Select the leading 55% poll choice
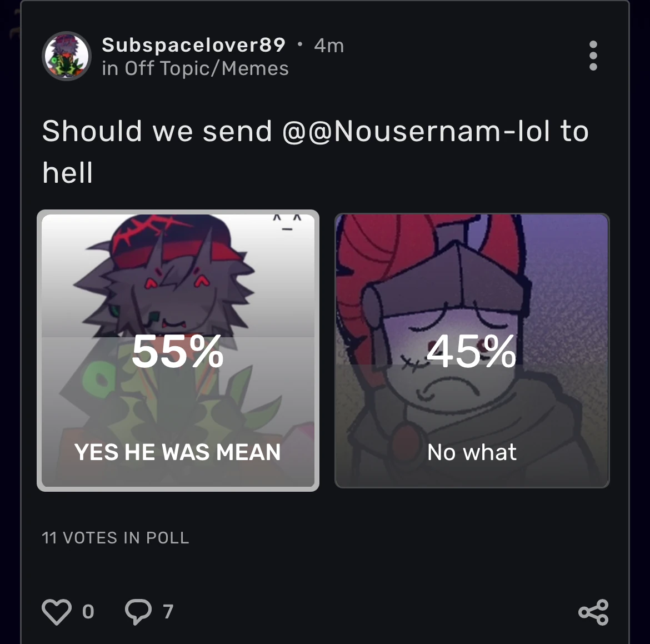Viewport: 650px width, 644px height. 178,352
